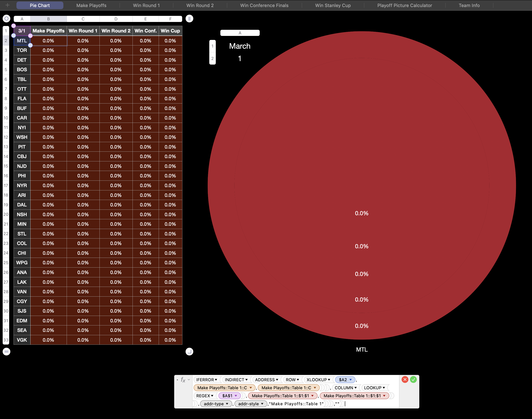The height and width of the screenshot is (419, 532).
Task: Select row 17 header for NYR
Action: [x=6, y=185]
